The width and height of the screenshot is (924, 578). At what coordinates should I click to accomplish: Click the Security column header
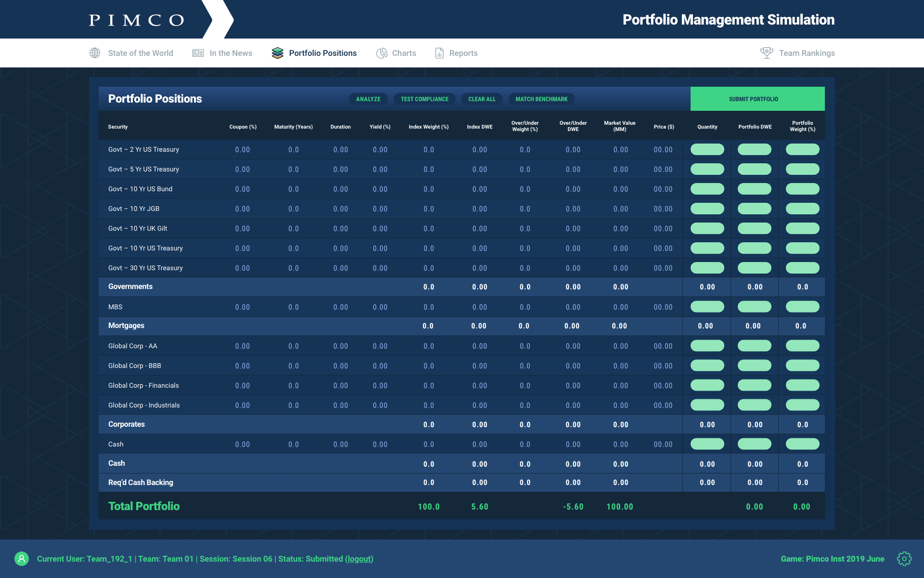[118, 127]
